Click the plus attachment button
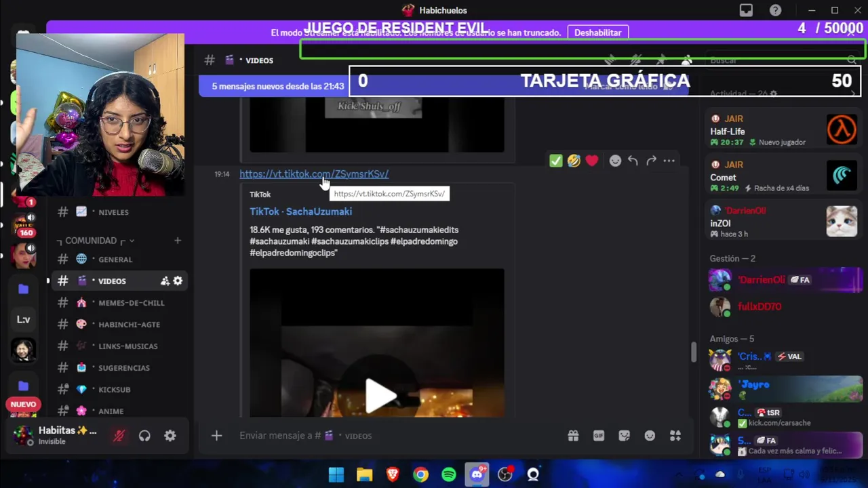Image resolution: width=868 pixels, height=488 pixels. coord(216,436)
